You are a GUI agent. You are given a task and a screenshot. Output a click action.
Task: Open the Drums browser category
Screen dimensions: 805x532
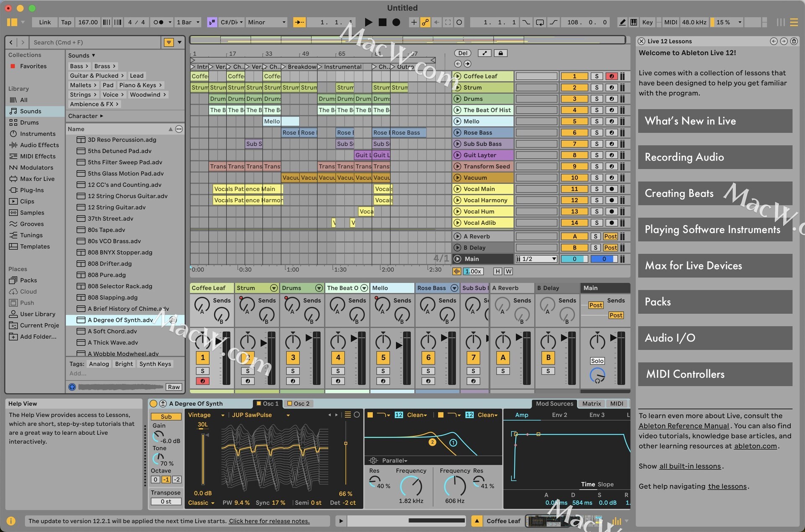[29, 122]
